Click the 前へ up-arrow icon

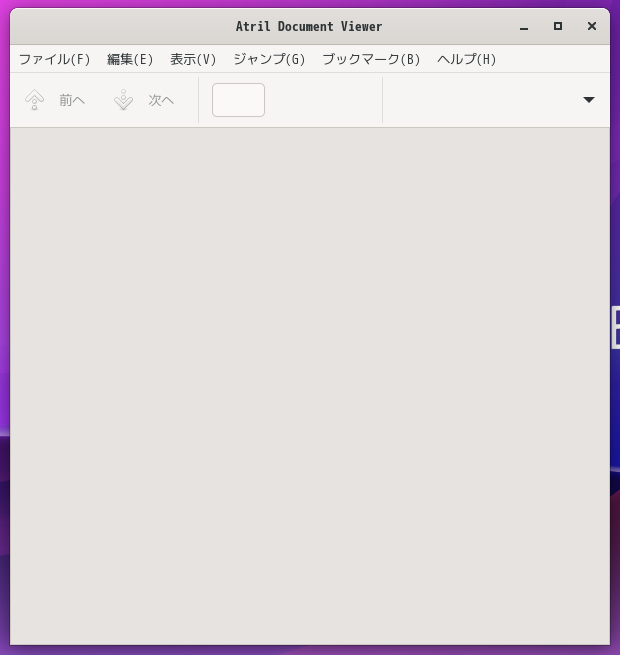point(34,100)
